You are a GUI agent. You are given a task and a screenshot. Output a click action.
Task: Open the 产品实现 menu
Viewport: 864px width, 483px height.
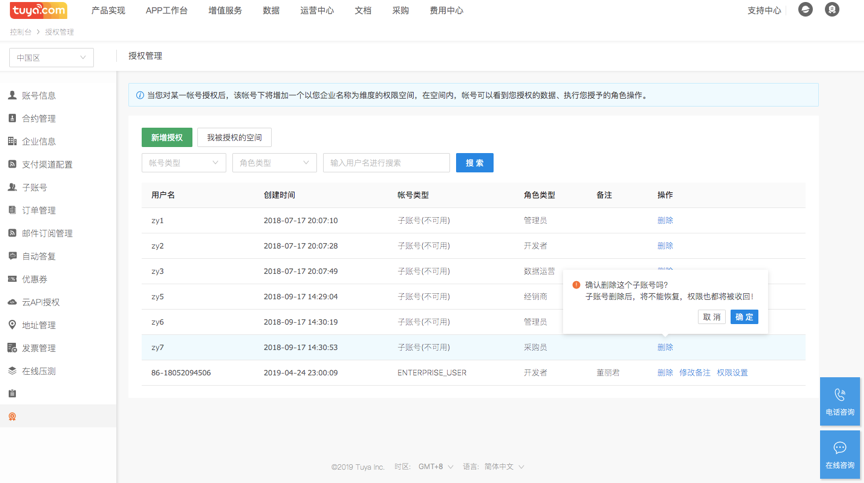click(x=108, y=10)
